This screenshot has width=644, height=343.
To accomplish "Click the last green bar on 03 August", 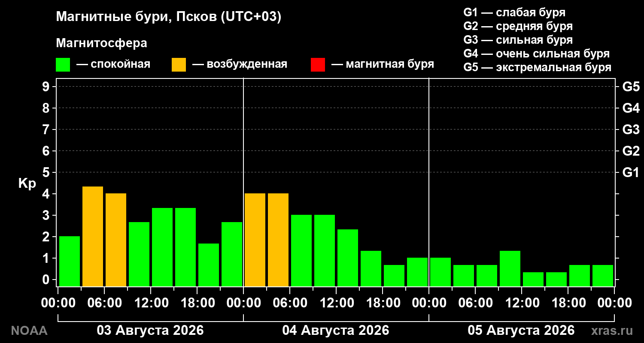I will (232, 254).
